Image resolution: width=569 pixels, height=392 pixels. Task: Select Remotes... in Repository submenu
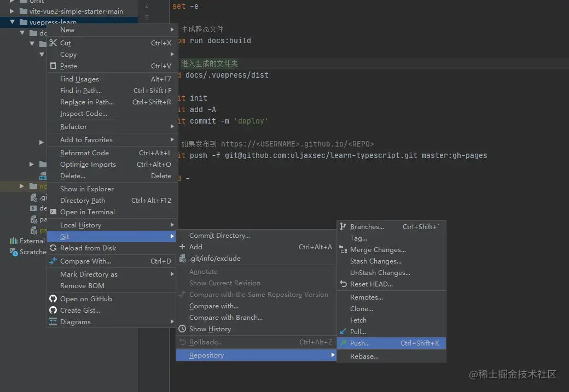click(392, 297)
